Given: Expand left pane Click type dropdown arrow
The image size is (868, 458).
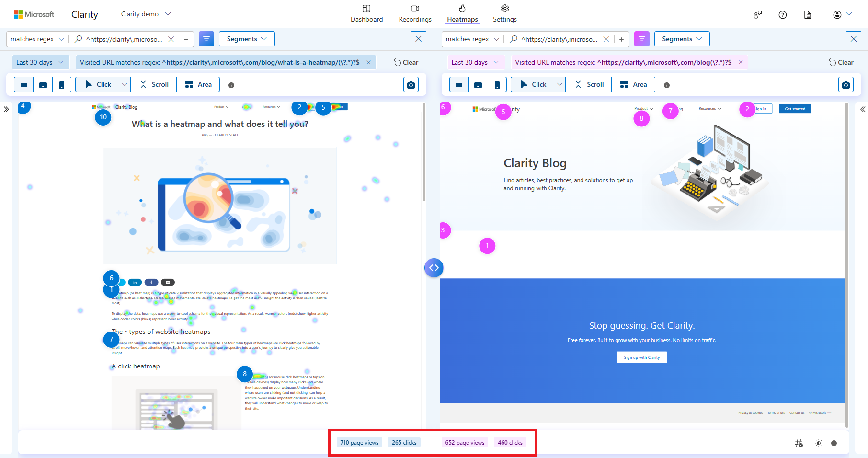Looking at the screenshot, I should pos(125,84).
